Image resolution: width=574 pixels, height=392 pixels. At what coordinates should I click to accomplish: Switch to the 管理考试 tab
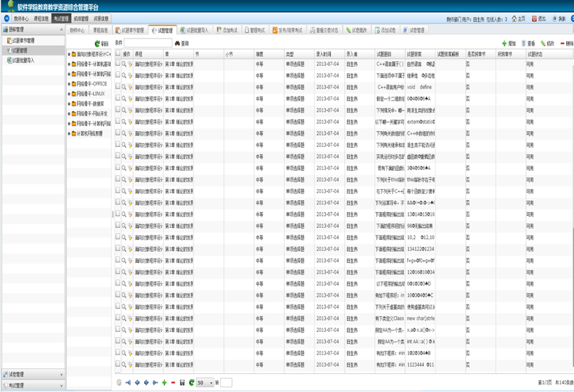(x=255, y=30)
